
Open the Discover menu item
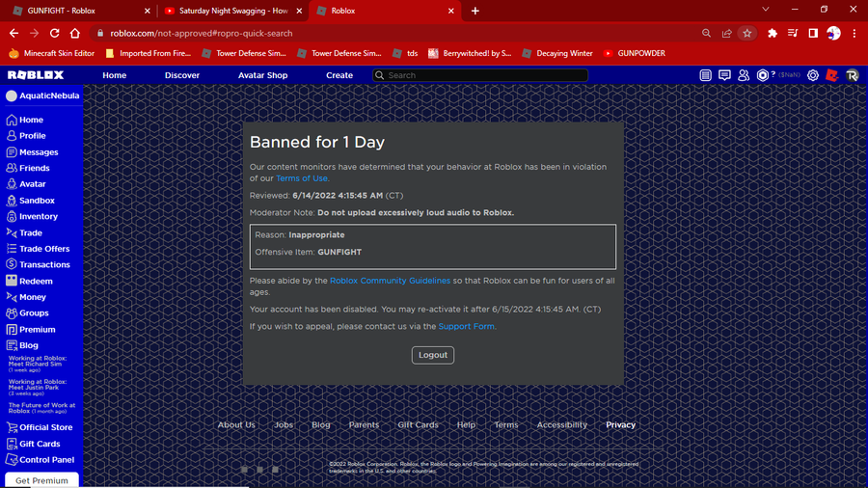click(x=182, y=75)
